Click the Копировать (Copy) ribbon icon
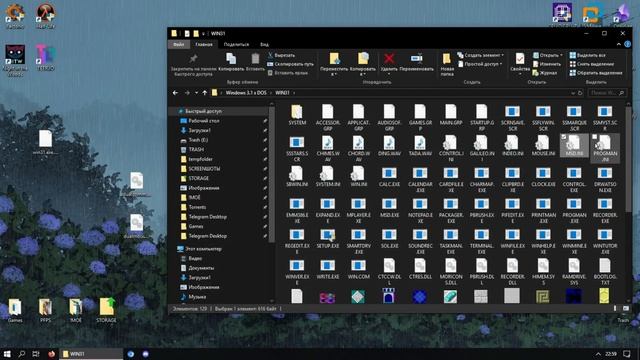This screenshot has width=640, height=360. (x=231, y=58)
